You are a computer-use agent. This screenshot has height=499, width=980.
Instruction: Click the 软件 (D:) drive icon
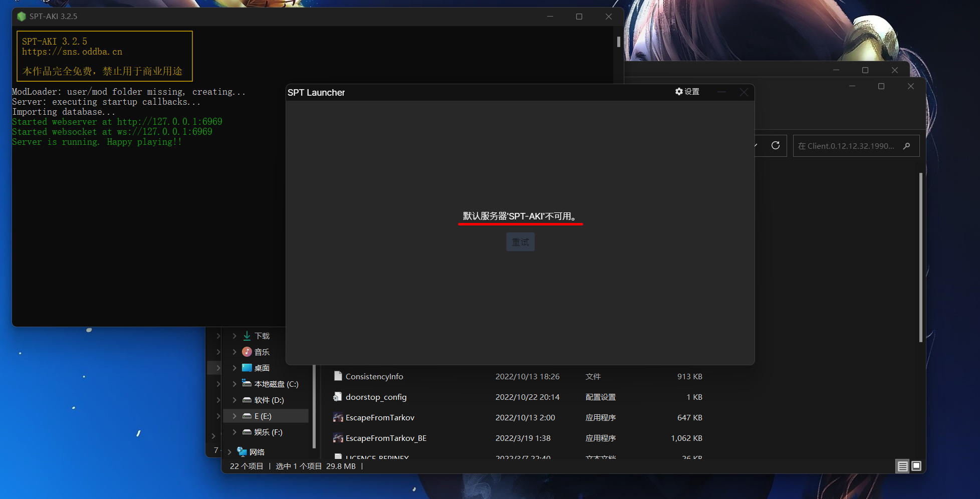pyautogui.click(x=247, y=400)
